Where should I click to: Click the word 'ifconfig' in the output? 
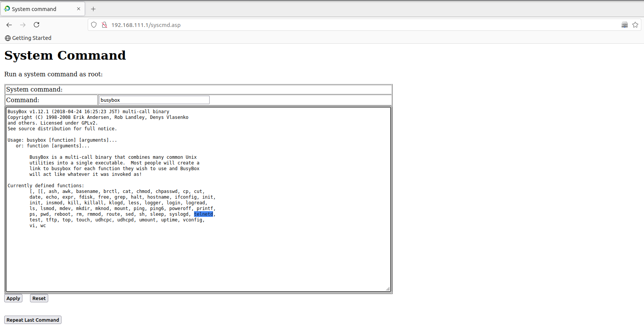[186, 197]
